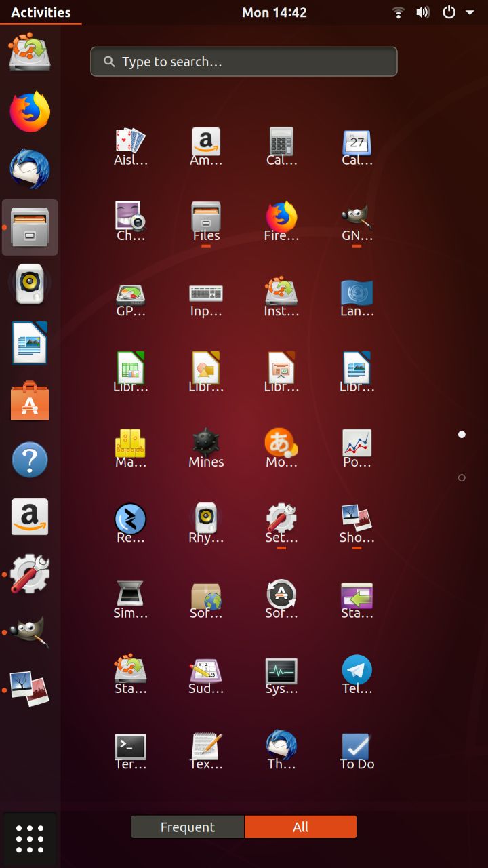Click the volume speaker icon
Image resolution: width=488 pixels, height=868 pixels.
point(423,12)
